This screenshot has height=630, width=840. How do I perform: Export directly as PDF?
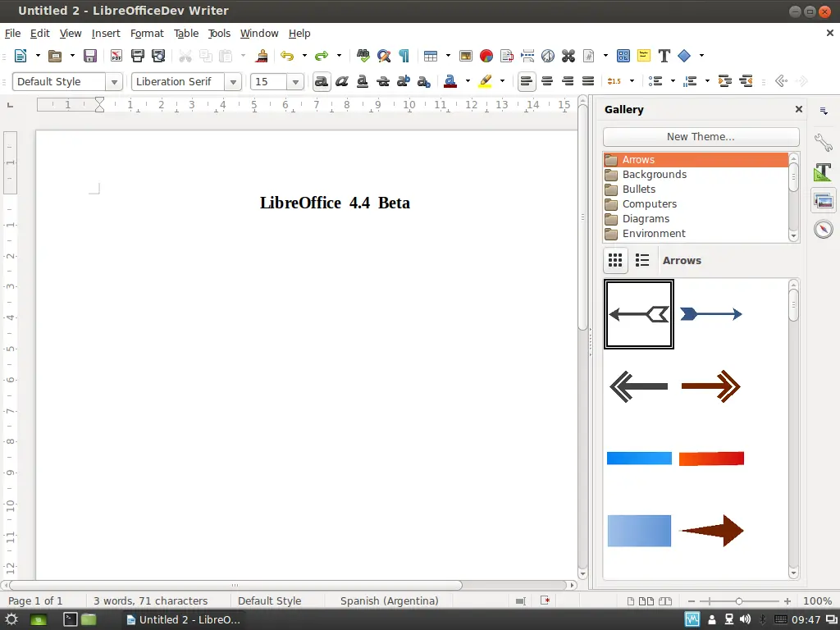[116, 56]
